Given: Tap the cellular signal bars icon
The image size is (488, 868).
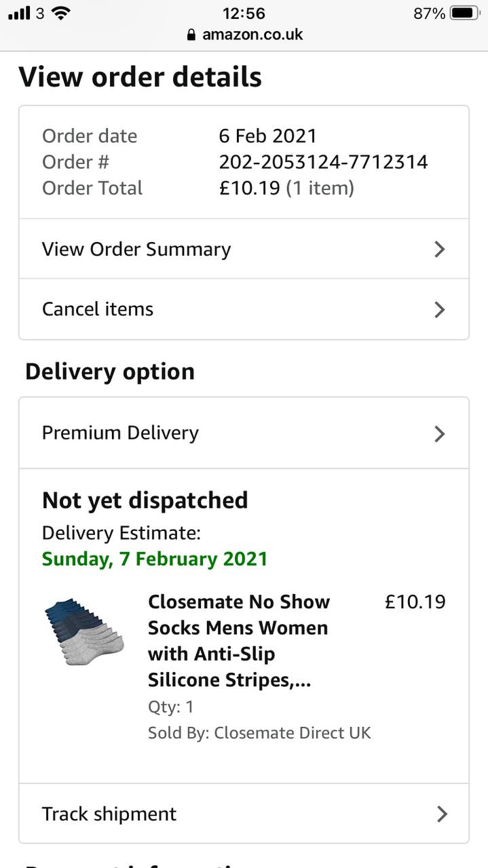Looking at the screenshot, I should (x=20, y=13).
